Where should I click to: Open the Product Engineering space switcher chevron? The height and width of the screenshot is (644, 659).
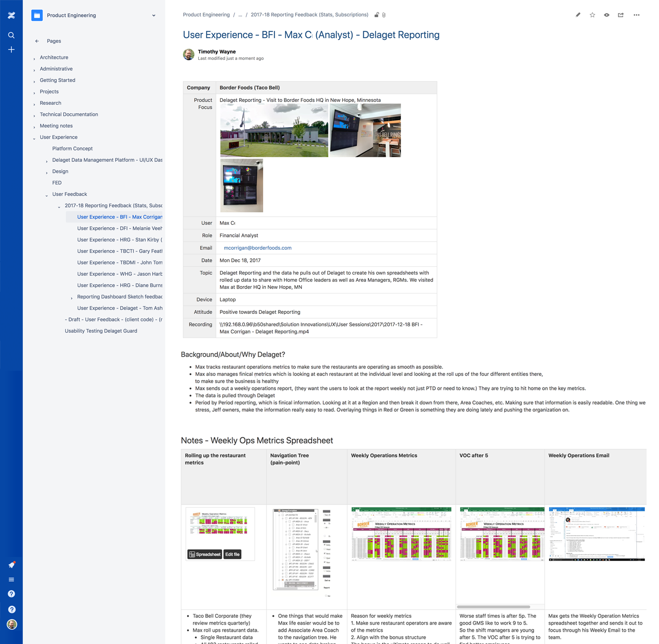pyautogui.click(x=154, y=15)
